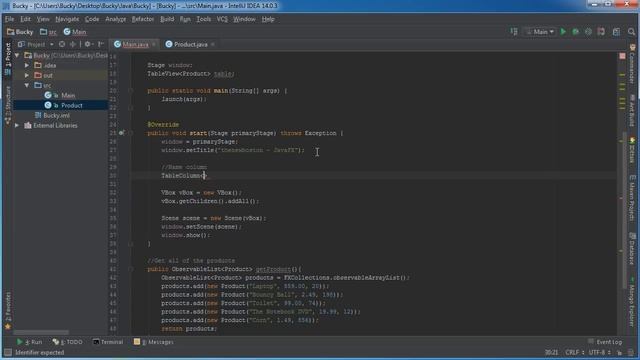
Task: Click project panel horizontal scrollbar
Action: coord(41,332)
